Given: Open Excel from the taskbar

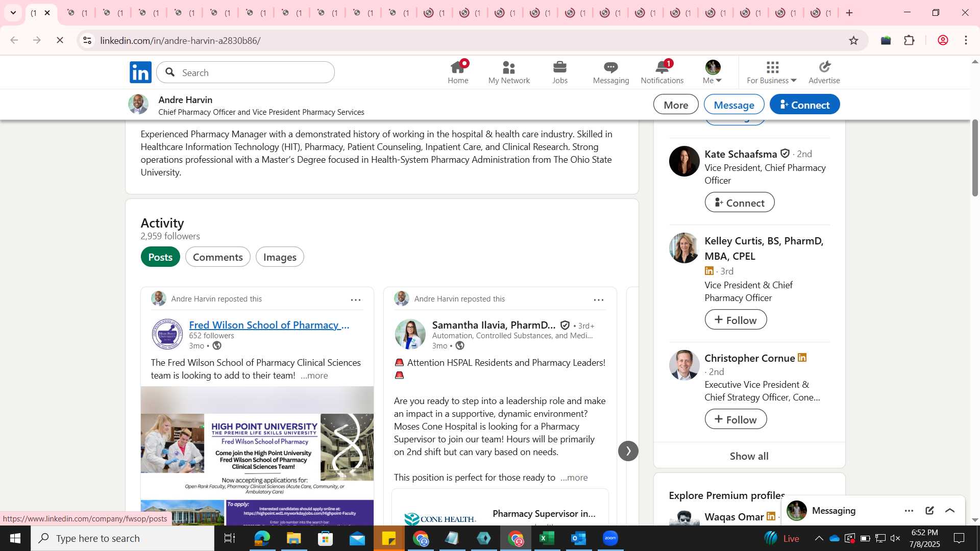Looking at the screenshot, I should pyautogui.click(x=547, y=538).
